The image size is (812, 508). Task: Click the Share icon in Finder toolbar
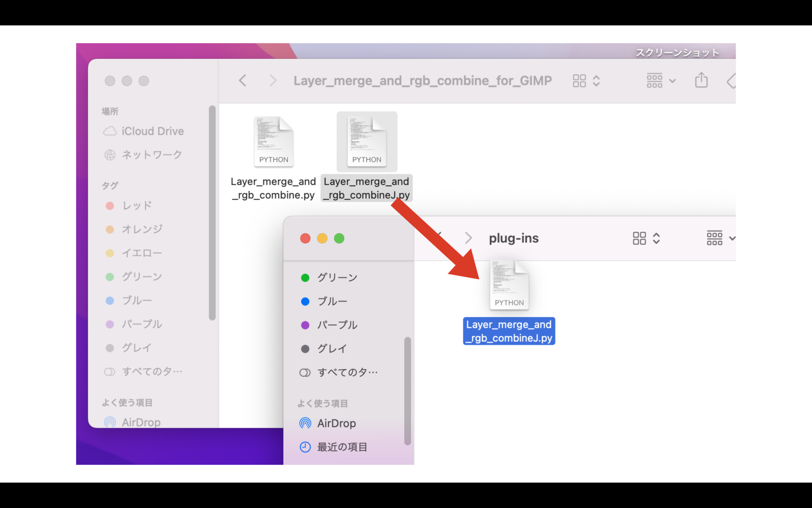coord(701,80)
